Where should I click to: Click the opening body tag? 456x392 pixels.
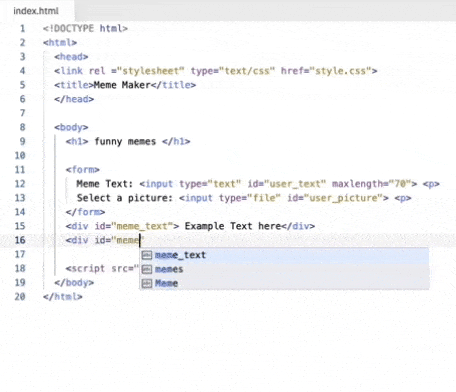tap(71, 127)
